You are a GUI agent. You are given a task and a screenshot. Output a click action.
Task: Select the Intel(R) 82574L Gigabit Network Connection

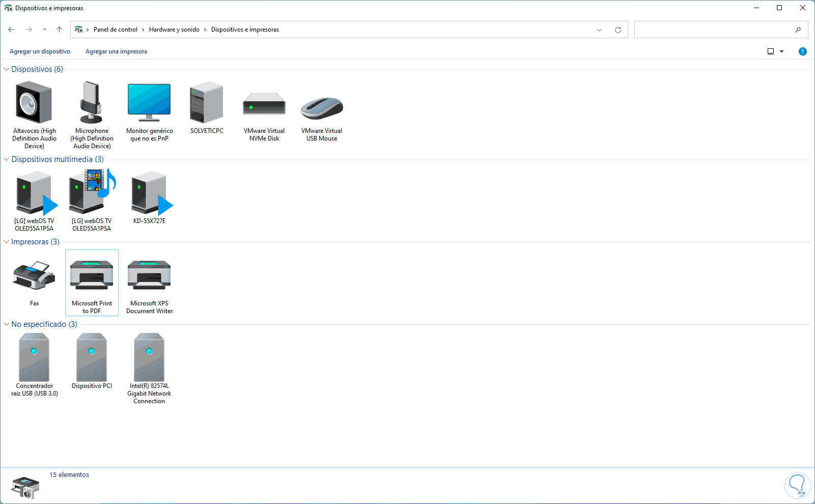tap(149, 369)
